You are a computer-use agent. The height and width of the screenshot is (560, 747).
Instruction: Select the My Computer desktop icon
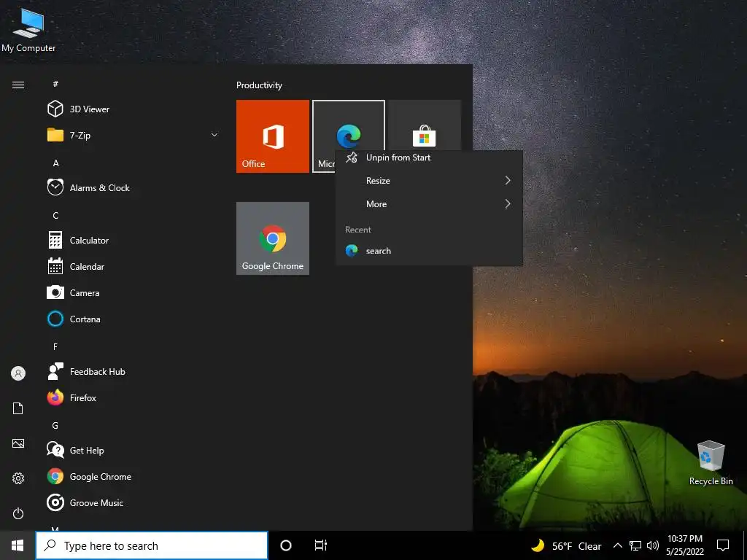(28, 29)
